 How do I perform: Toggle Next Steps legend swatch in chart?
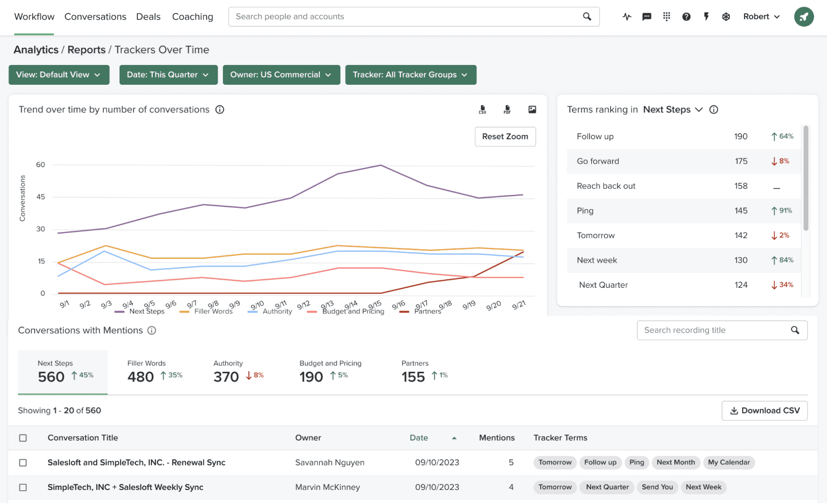(120, 312)
